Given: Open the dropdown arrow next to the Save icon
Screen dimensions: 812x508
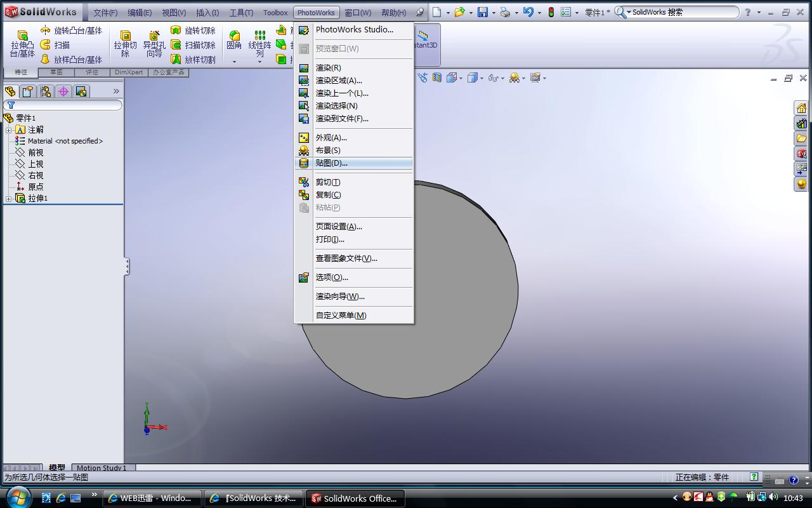Looking at the screenshot, I should click(x=494, y=13).
